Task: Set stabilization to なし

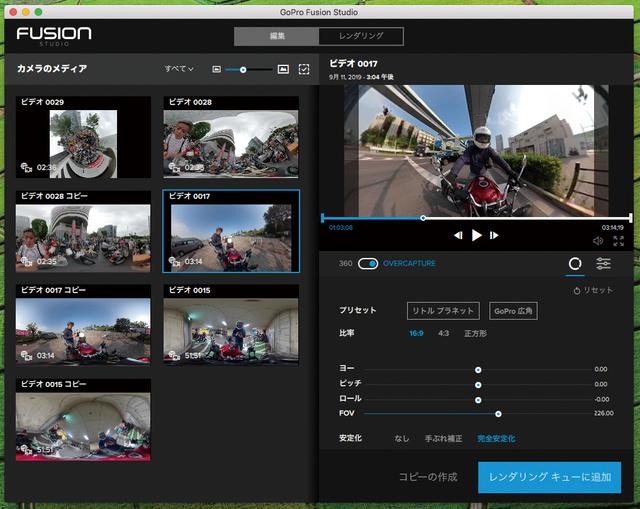Action: tap(402, 438)
